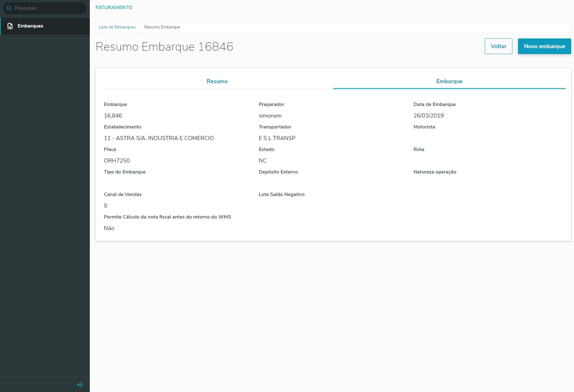
Task: Click the search magnifier icon
Action: click(x=9, y=8)
